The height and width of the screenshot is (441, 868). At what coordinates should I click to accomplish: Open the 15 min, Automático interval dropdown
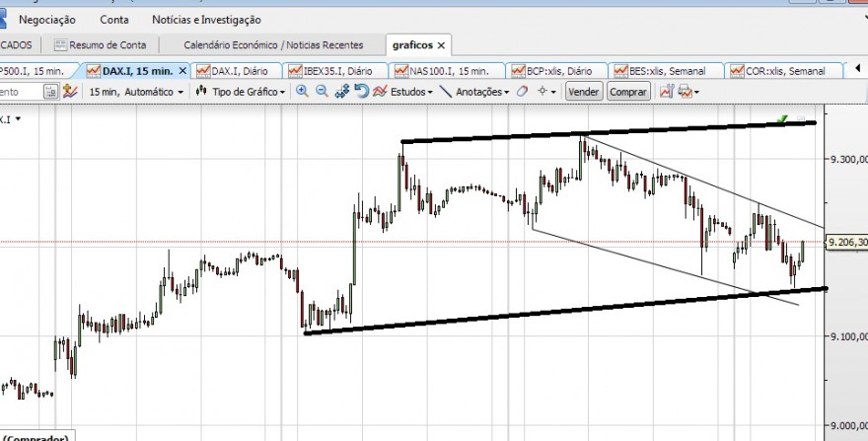point(136,92)
